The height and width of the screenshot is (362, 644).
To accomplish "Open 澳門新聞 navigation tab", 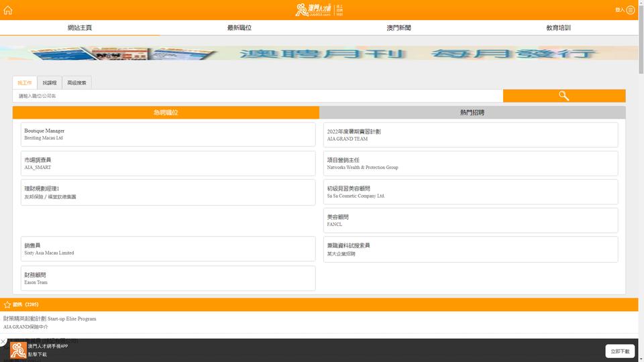I will point(398,27).
